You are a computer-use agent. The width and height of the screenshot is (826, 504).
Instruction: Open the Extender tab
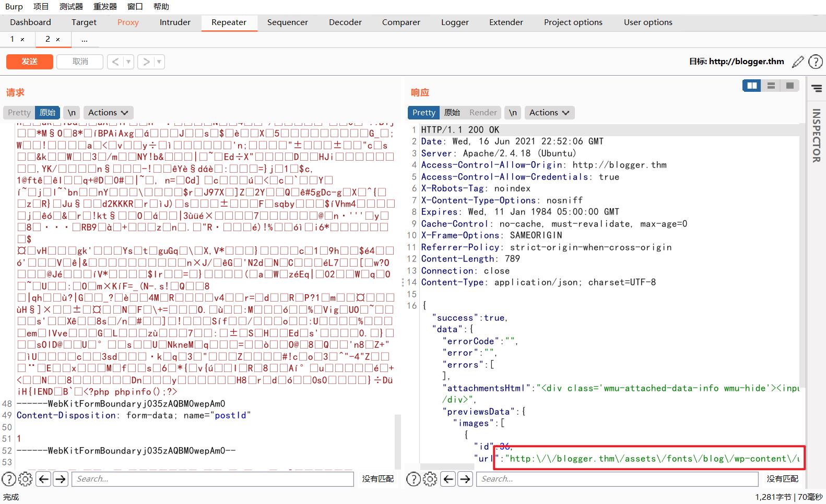(506, 22)
